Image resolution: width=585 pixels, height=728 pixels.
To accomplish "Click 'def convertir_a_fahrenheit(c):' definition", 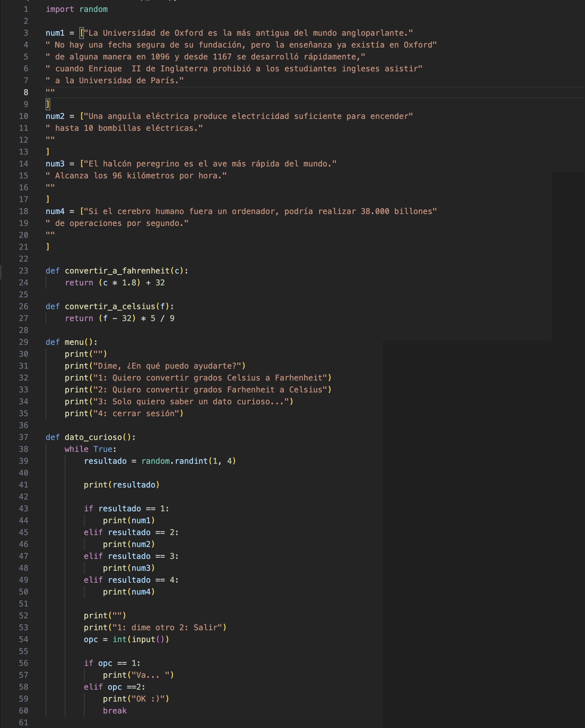I will (x=117, y=271).
